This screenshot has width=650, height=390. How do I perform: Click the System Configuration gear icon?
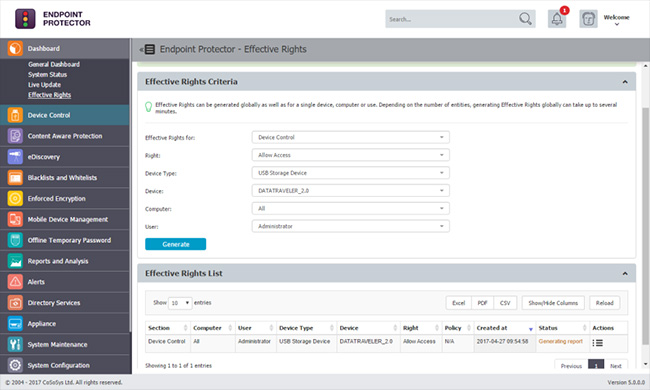(x=15, y=365)
